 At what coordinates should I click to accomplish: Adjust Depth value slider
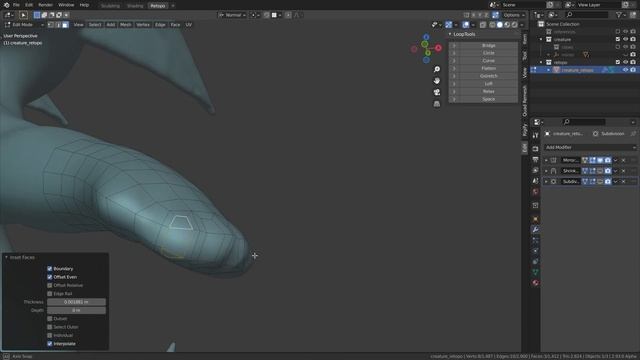(x=76, y=310)
